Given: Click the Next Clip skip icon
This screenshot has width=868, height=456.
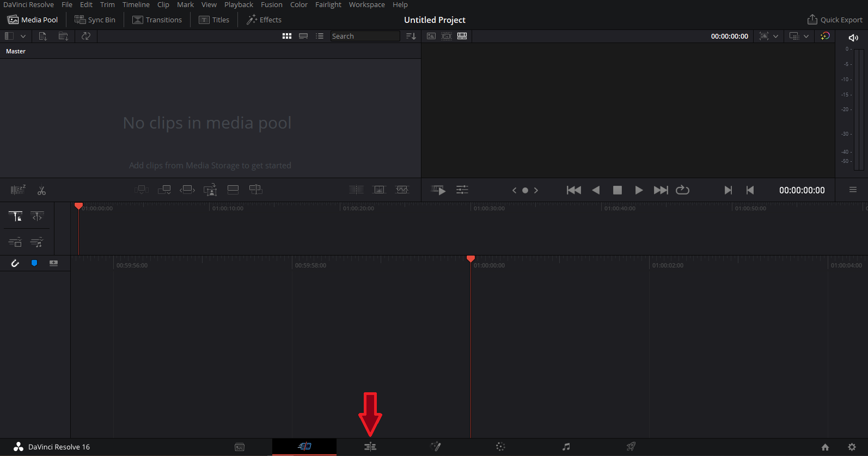Looking at the screenshot, I should coord(728,190).
